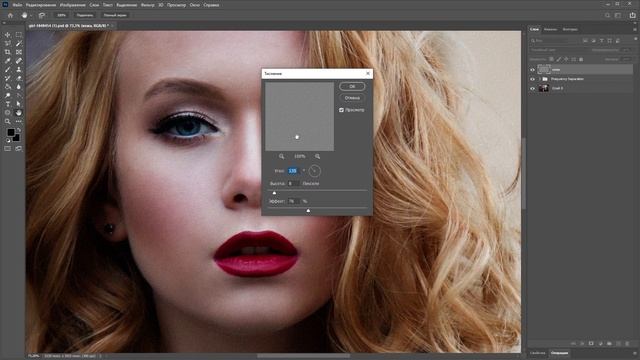Click the share icon at top right
Image resolution: width=640 pixels, height=360 pixels.
632,15
